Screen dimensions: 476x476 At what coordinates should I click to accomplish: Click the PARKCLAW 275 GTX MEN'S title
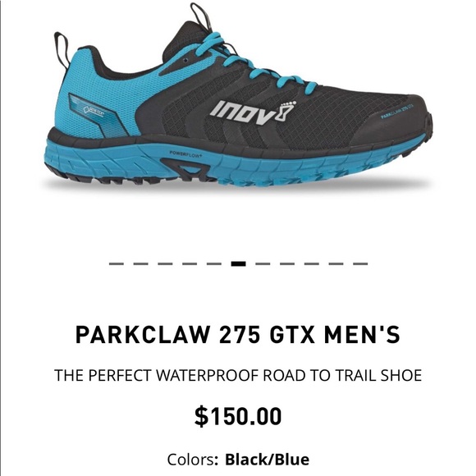coord(238,335)
